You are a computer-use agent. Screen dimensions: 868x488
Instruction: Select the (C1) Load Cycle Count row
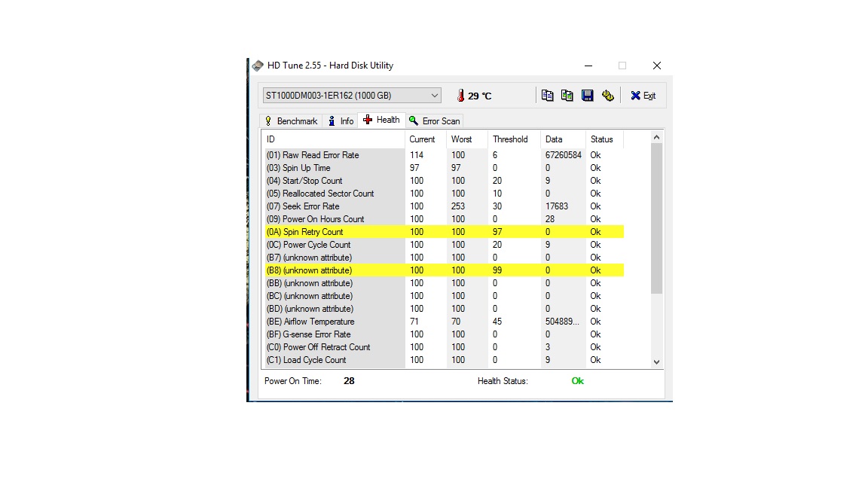[443, 360]
